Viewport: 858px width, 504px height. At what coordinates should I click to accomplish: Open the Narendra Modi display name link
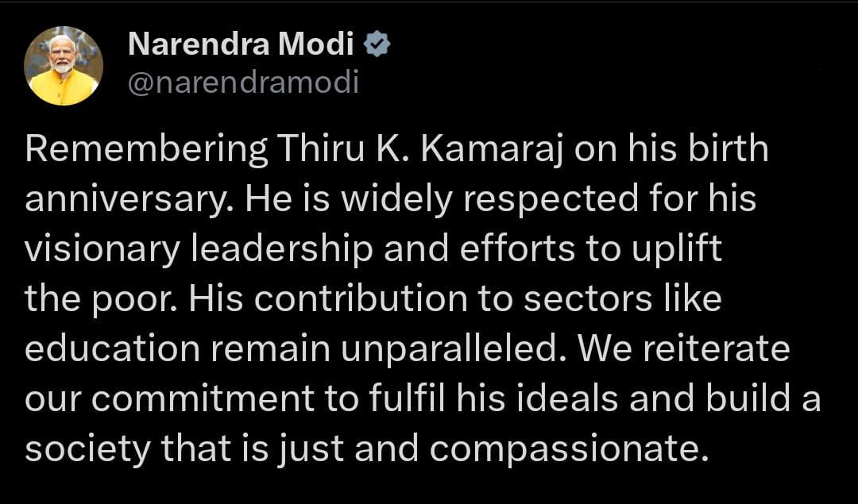click(241, 44)
